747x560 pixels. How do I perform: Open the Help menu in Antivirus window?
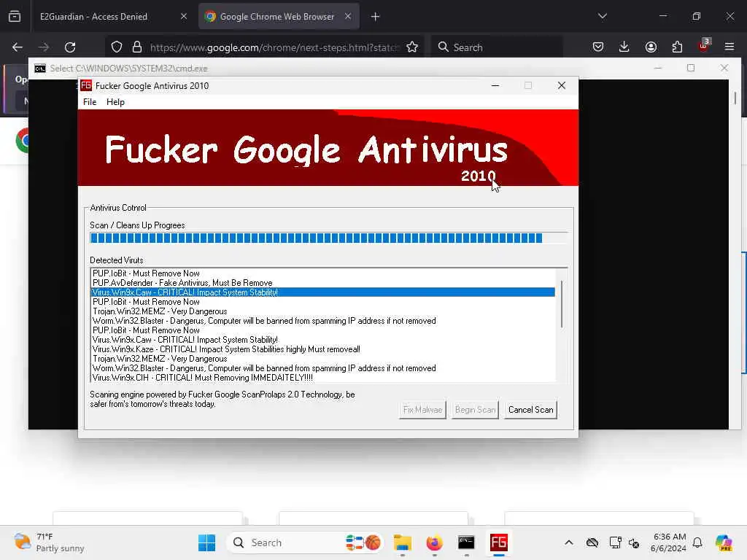115,102
